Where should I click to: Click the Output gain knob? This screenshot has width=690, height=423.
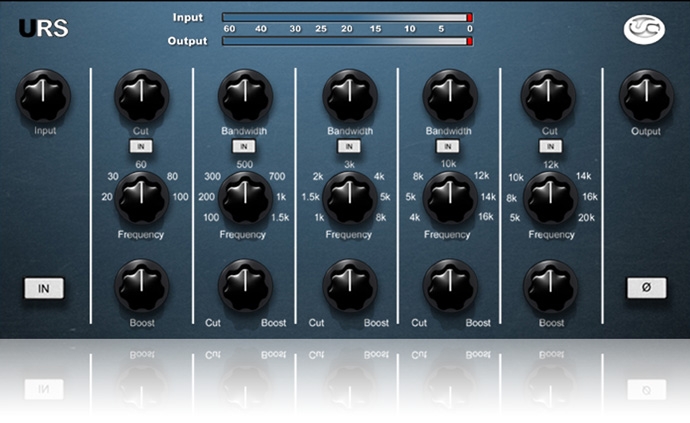coord(645,97)
